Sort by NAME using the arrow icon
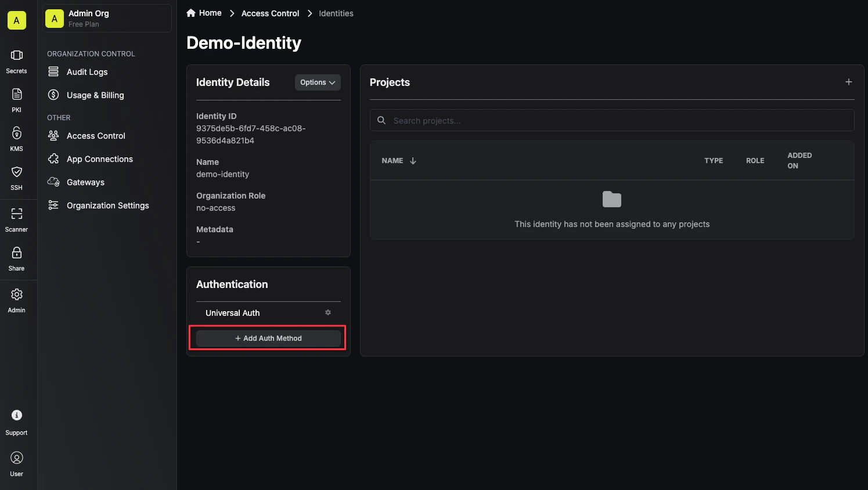Screen dimensions: 868x490 [x=413, y=161]
